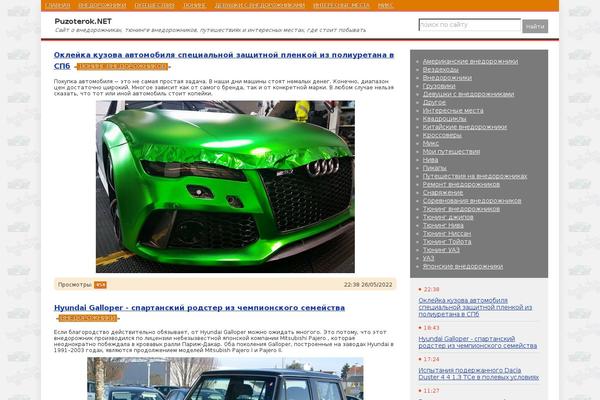Open the 22:38 recent post Оклейка кузова link
This screenshot has height=400, width=600.
tap(475, 307)
